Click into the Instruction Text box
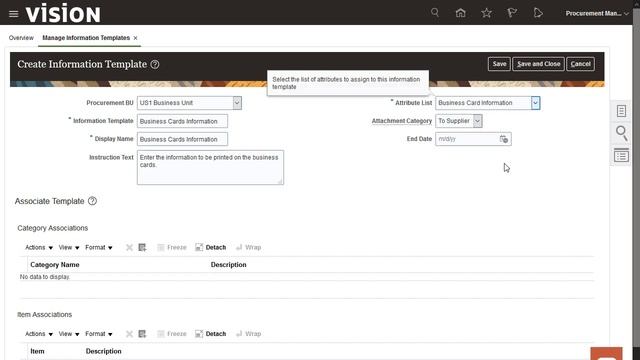Viewport: 640px width, 360px height. [x=210, y=167]
